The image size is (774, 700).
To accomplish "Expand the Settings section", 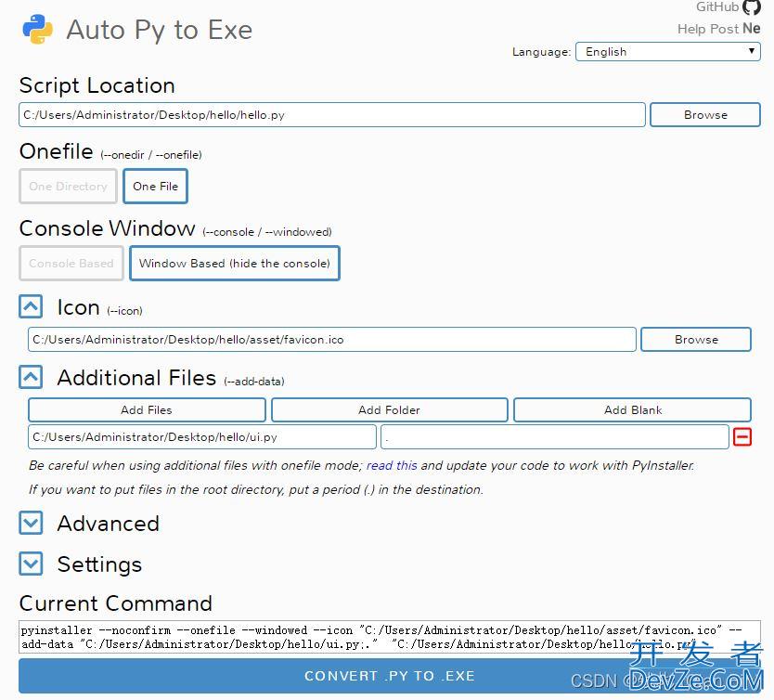I will pyautogui.click(x=31, y=564).
